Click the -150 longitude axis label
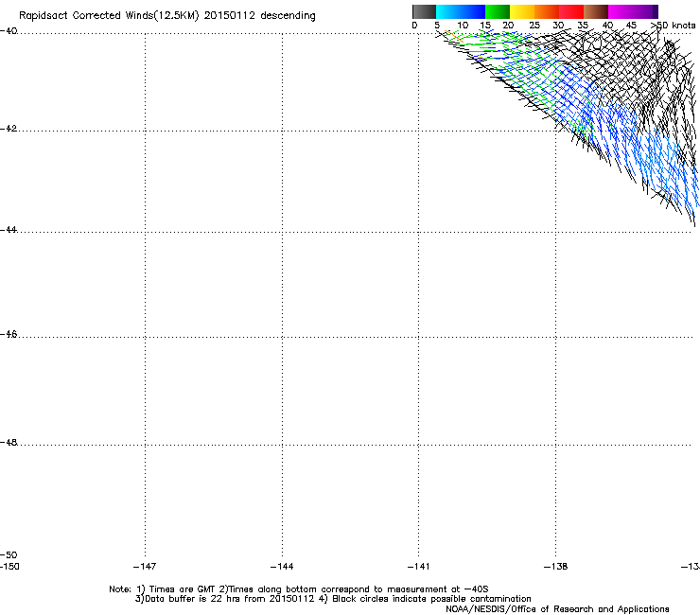This screenshot has width=700, height=615. (x=9, y=567)
